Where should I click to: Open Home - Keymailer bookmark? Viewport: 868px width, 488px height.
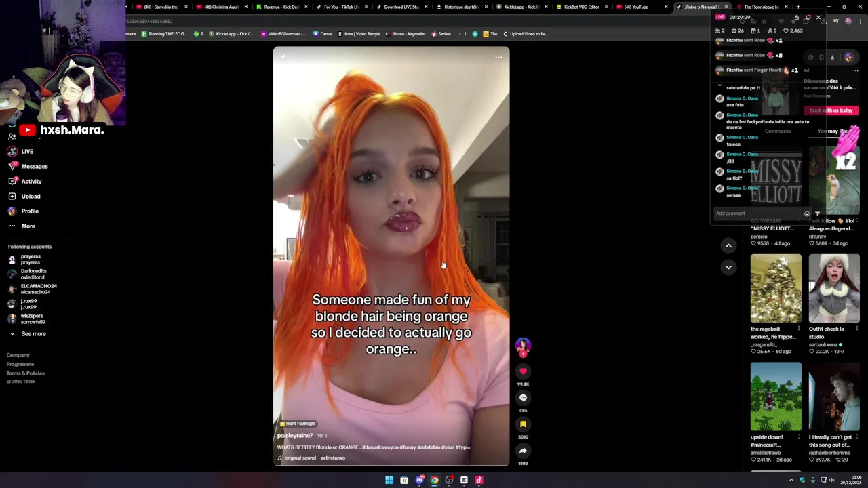point(406,33)
